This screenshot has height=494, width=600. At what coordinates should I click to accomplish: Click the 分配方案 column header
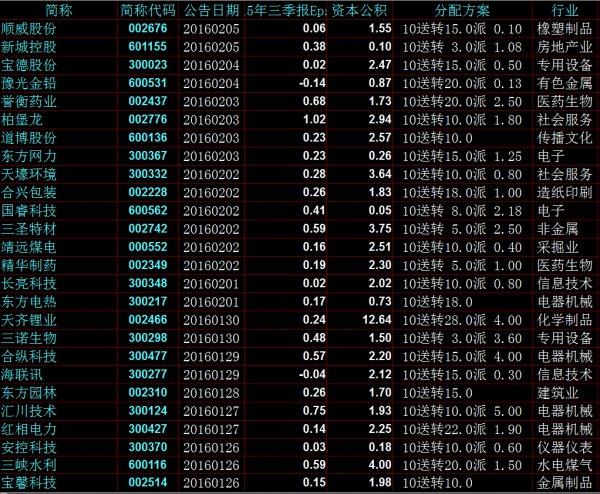coord(462,10)
